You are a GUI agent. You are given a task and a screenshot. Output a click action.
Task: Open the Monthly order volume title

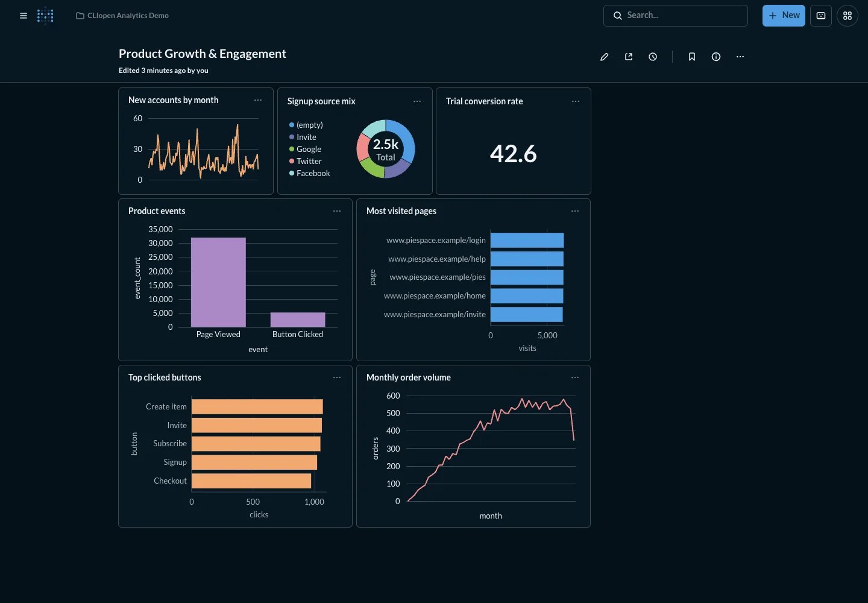point(409,377)
